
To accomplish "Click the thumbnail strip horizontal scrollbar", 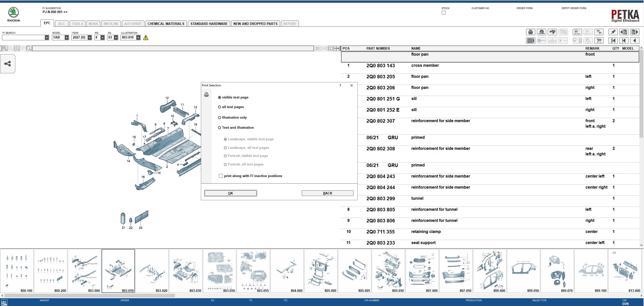I will pyautogui.click(x=89, y=295).
